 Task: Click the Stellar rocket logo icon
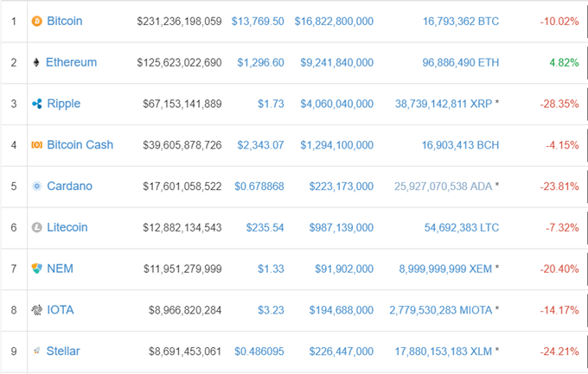tap(36, 352)
